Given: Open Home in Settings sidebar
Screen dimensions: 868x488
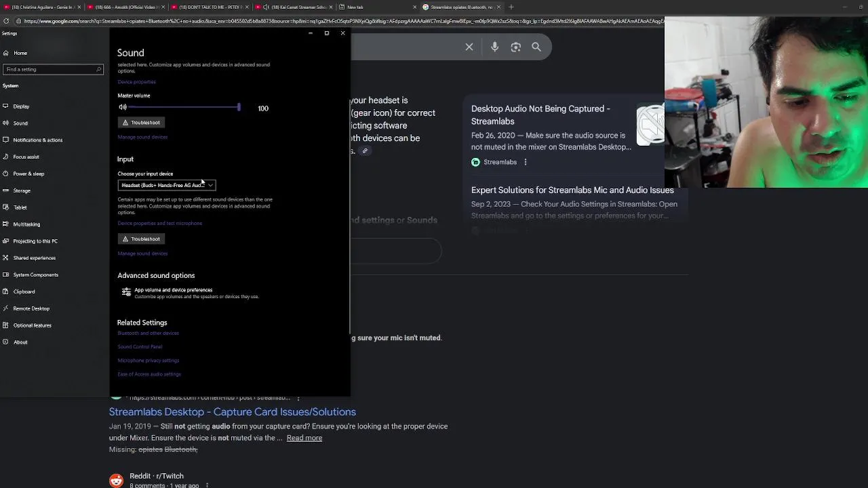Looking at the screenshot, I should pos(20,53).
